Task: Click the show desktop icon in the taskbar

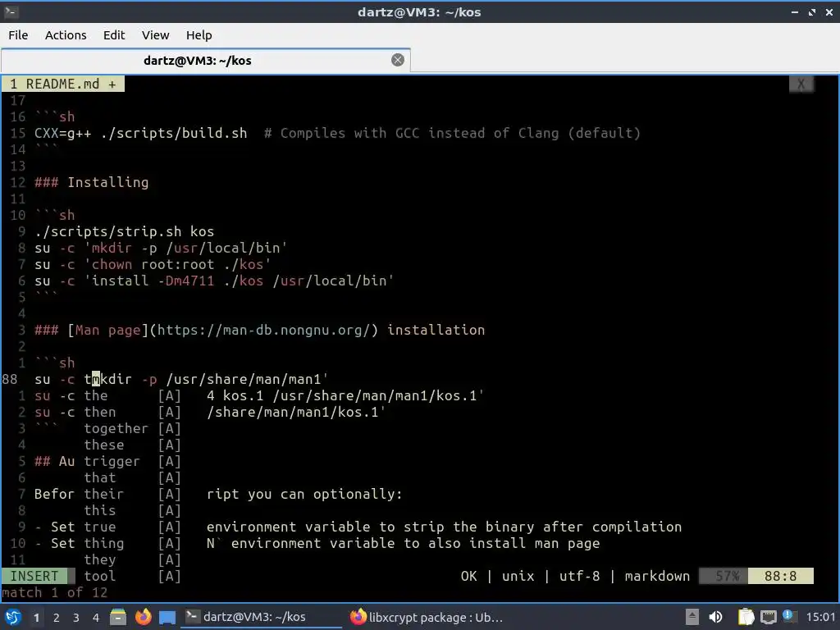Action: point(167,617)
